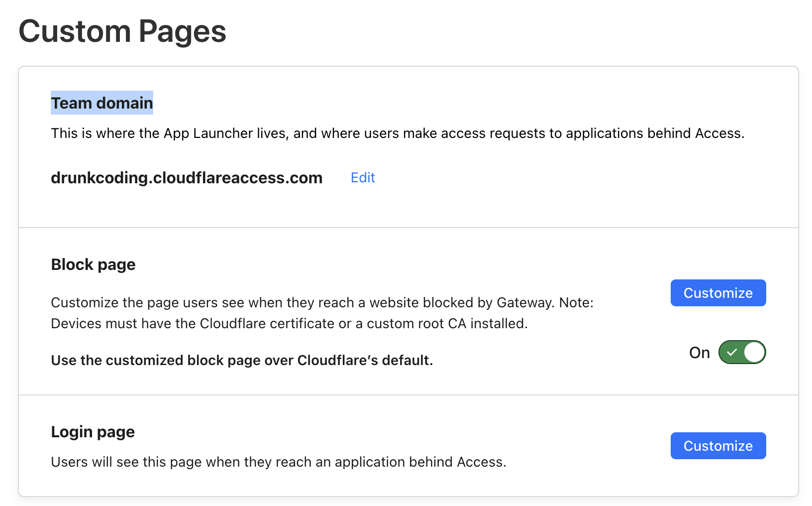
Task: Click the On label beside toggle
Action: tap(699, 353)
